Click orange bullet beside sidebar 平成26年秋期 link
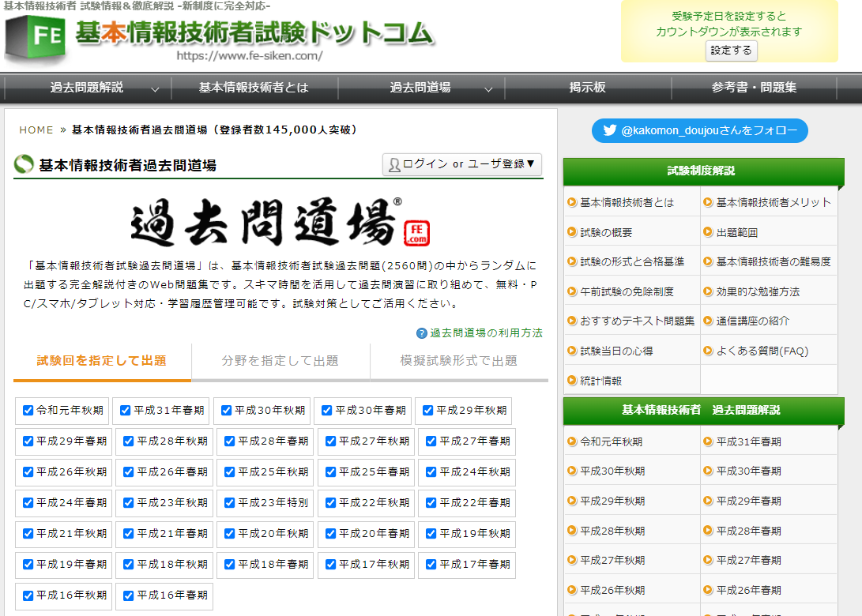 click(572, 590)
